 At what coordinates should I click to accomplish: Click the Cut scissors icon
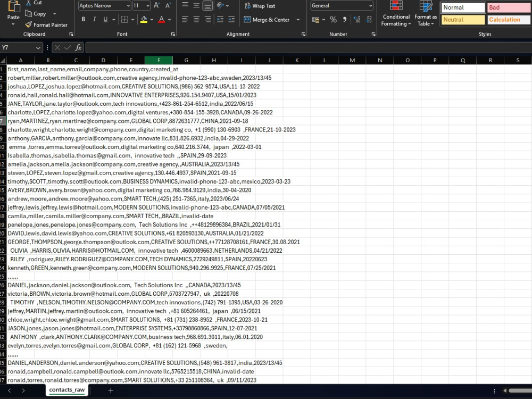(29, 3)
